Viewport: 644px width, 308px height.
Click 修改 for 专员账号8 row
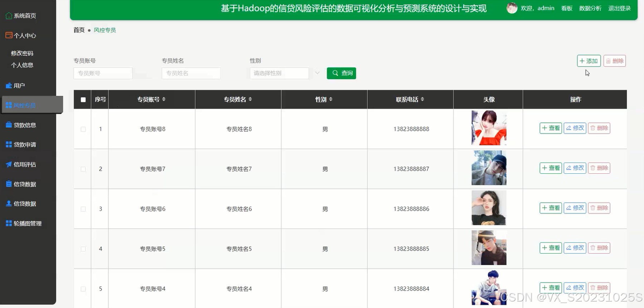pyautogui.click(x=575, y=128)
